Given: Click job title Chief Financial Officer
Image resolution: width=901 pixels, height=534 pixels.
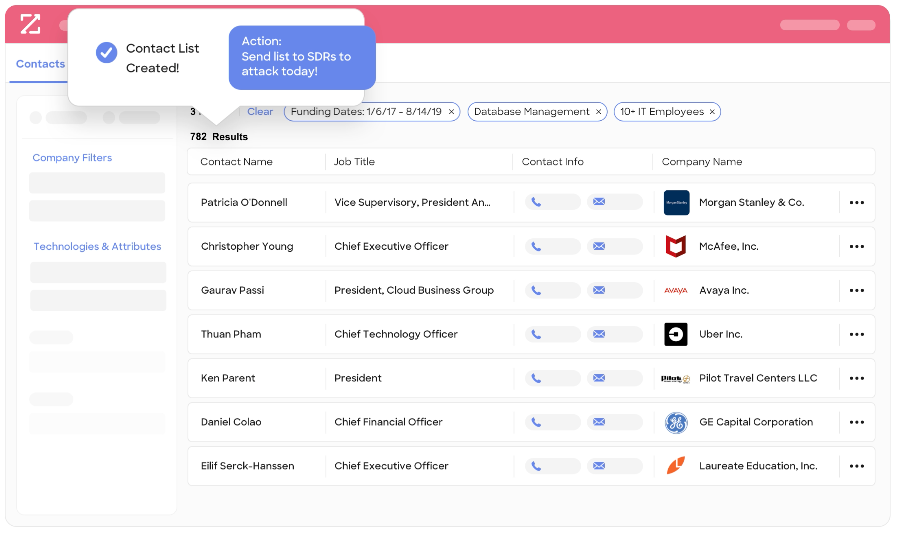Looking at the screenshot, I should click(388, 422).
